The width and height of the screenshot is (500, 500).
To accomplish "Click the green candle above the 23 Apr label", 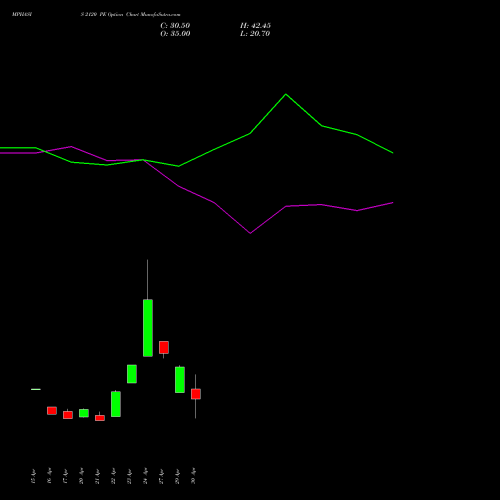I will (132, 374).
